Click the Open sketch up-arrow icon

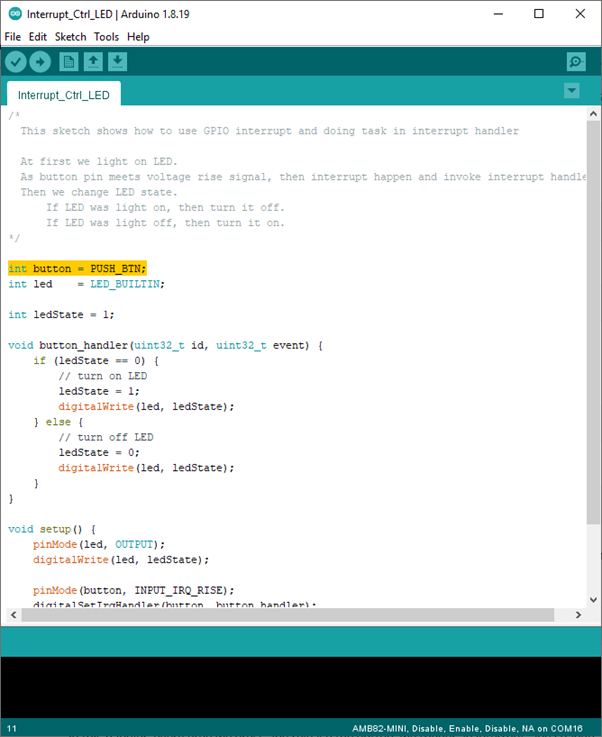93,62
